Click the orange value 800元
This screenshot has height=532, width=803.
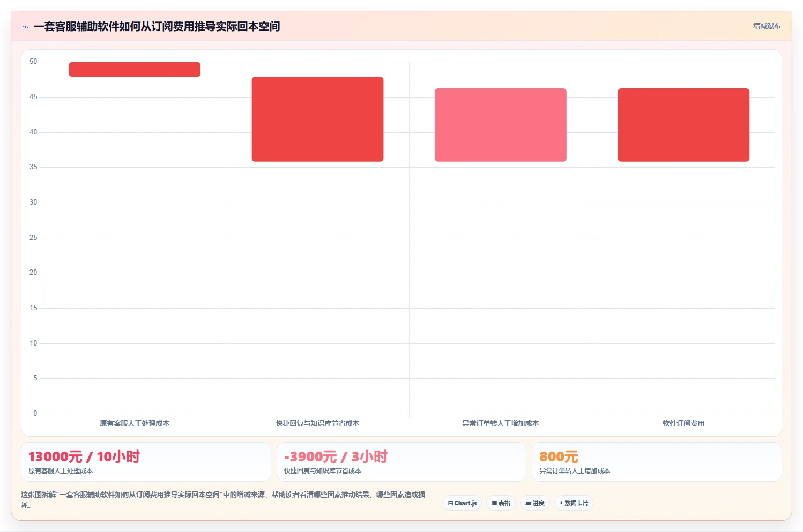(559, 456)
